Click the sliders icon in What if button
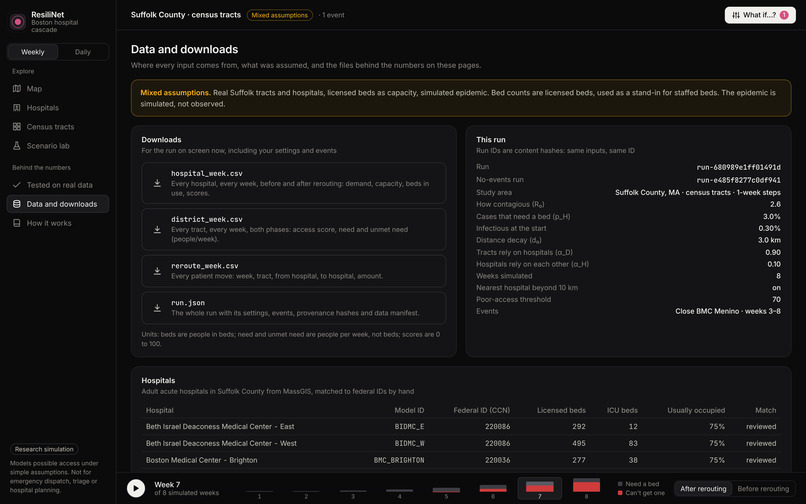This screenshot has width=806, height=504. 736,15
